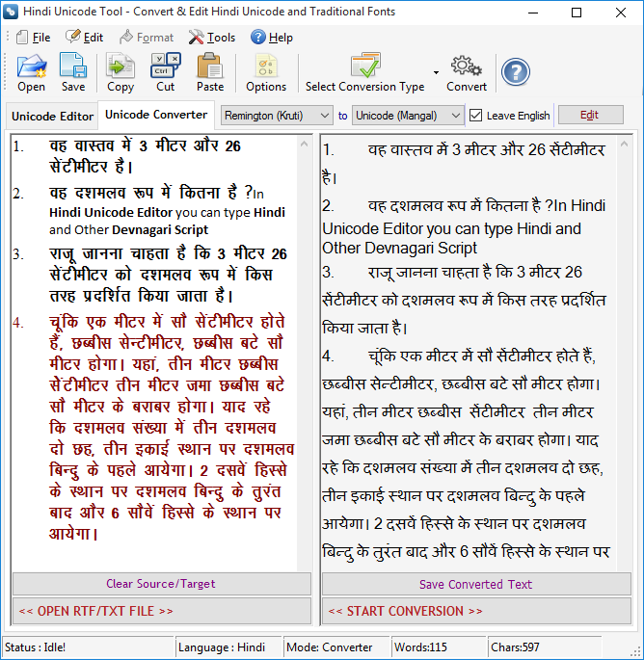Click the Clear Source/Target button

[162, 584]
